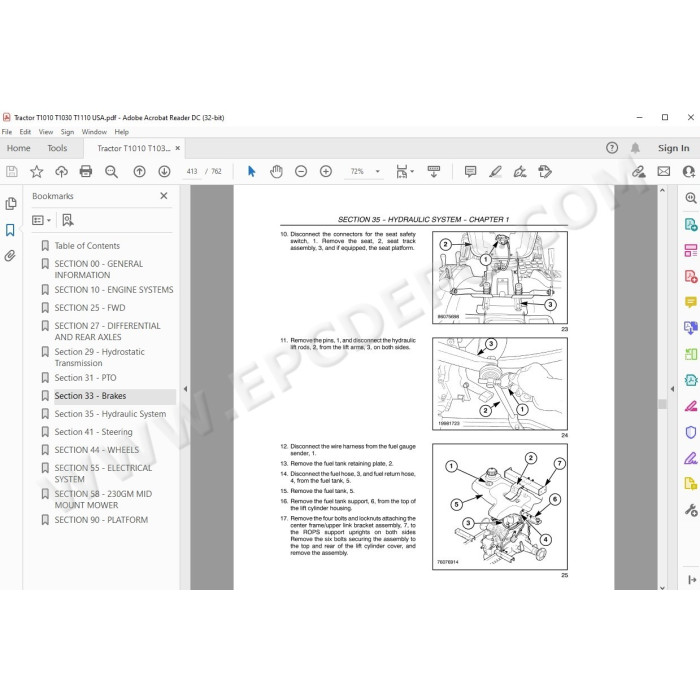Viewport: 700px width, 700px height.
Task: Show page thumbnails panel
Action: point(11,204)
